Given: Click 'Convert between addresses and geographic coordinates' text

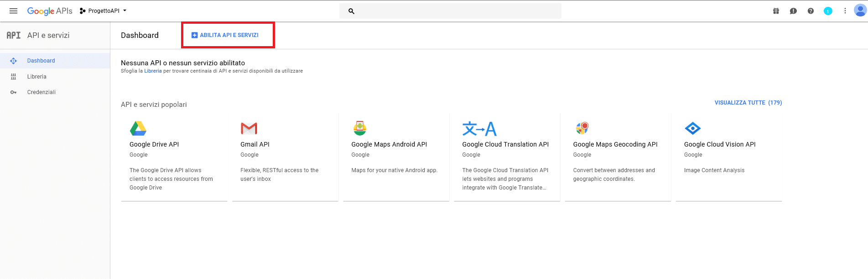Looking at the screenshot, I should click(x=614, y=174).
